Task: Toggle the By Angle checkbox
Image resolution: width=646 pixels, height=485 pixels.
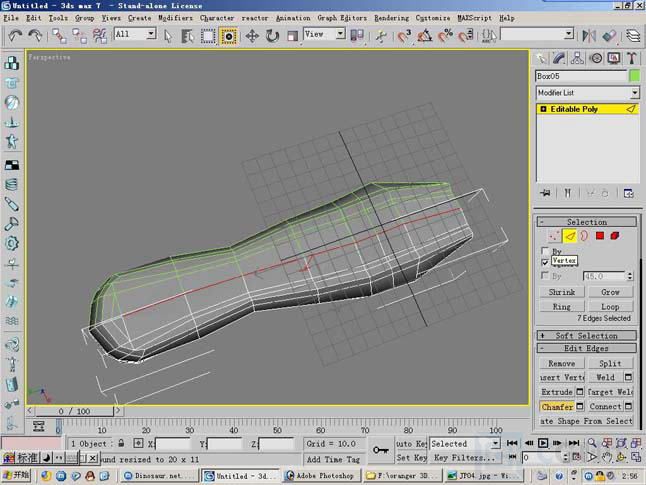Action: click(545, 275)
